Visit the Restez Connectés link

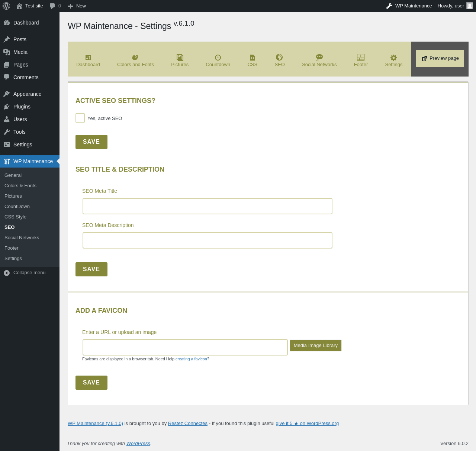point(188,424)
